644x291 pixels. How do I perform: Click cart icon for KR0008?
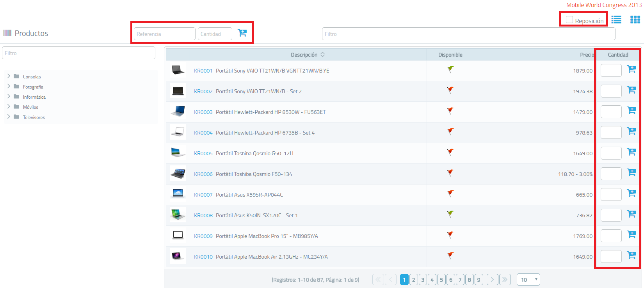point(631,214)
